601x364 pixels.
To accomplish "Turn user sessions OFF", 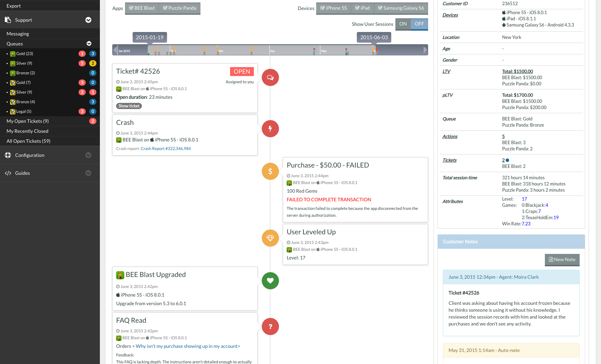I will (x=419, y=24).
